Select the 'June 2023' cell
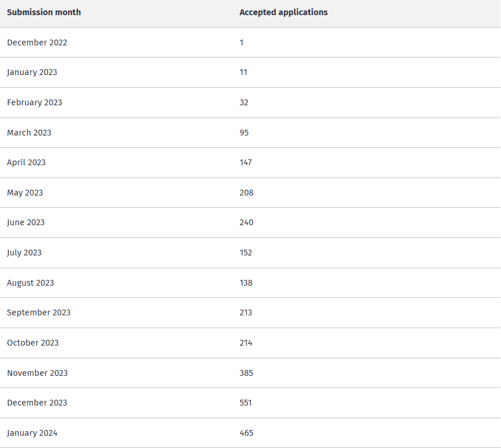501x448 pixels. coord(26,223)
